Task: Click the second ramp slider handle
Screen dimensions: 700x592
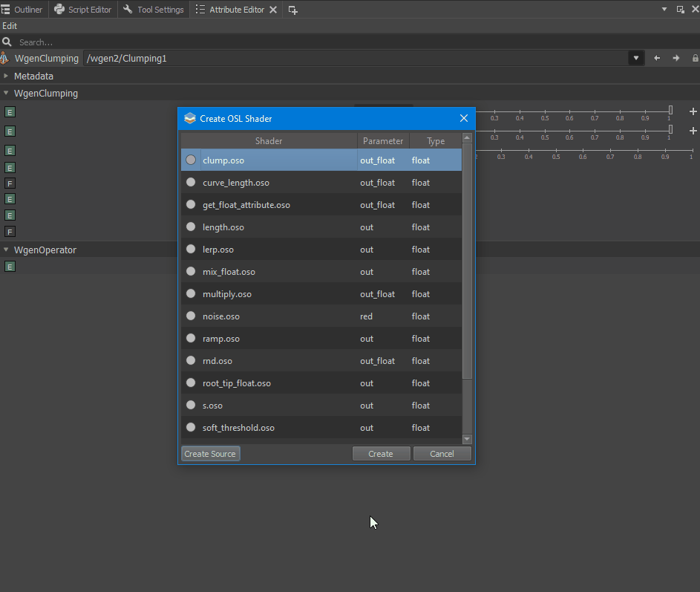Action: point(670,129)
